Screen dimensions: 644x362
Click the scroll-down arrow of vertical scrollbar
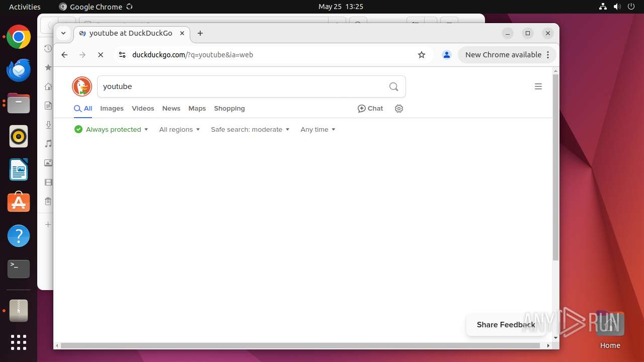point(555,338)
